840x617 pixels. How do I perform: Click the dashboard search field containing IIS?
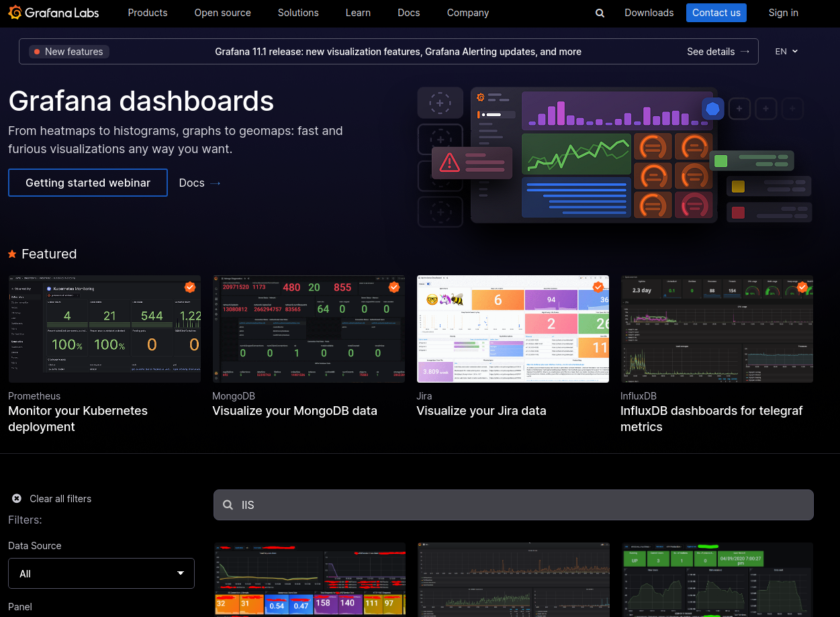click(514, 505)
